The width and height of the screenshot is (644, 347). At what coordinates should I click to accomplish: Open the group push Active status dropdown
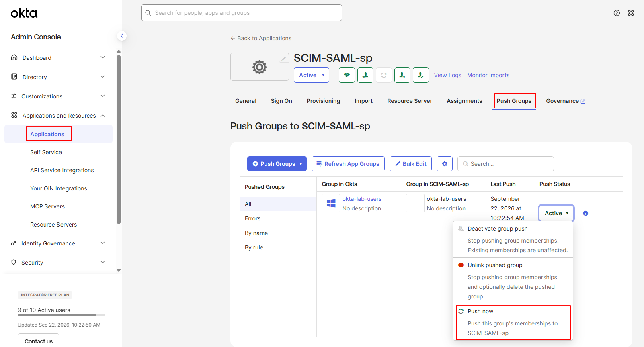point(556,213)
